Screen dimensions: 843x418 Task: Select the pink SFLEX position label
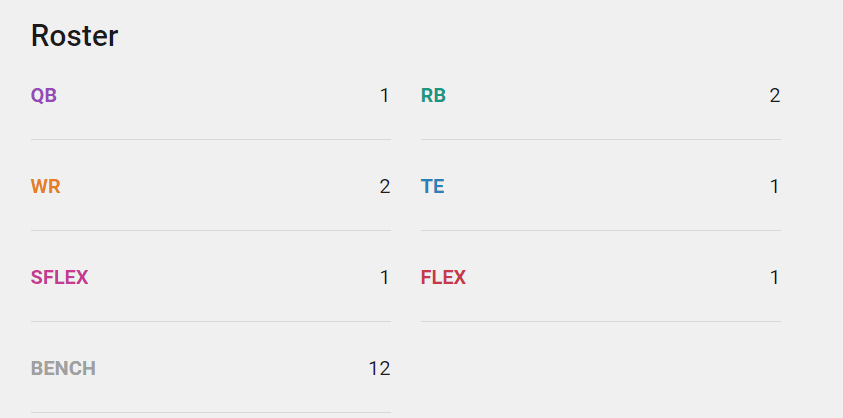coord(59,278)
